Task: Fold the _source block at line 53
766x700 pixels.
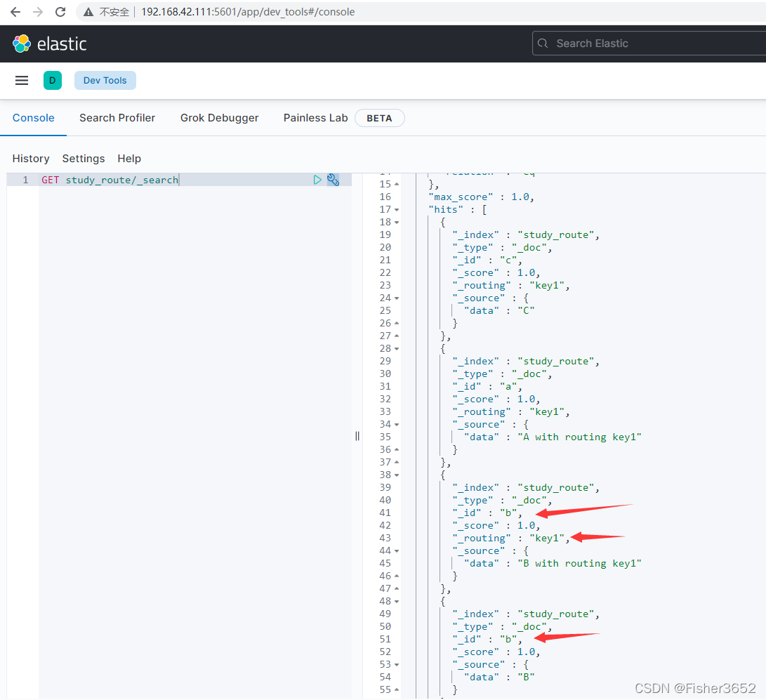Action: point(397,665)
